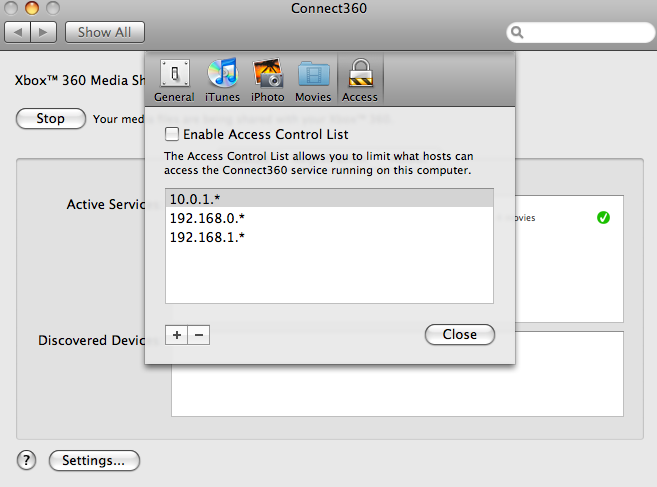Open the General settings pane
Viewport: 657px width, 487px height.
(x=174, y=80)
